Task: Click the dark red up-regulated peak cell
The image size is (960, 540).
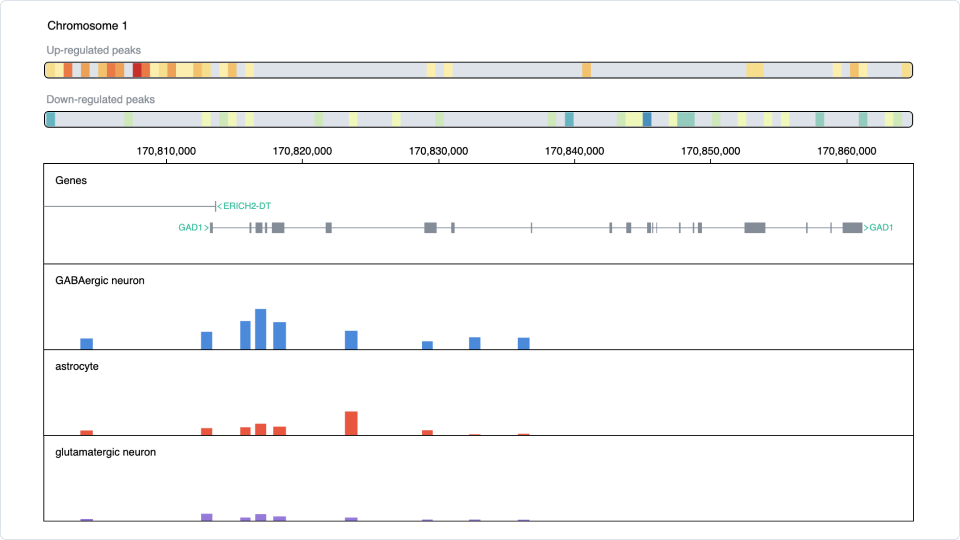Action: click(x=137, y=70)
